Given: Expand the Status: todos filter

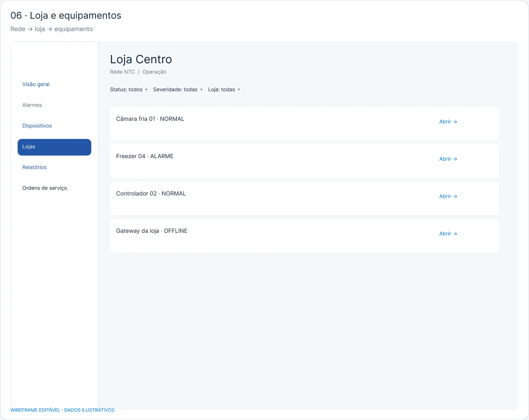Looking at the screenshot, I should (x=129, y=90).
